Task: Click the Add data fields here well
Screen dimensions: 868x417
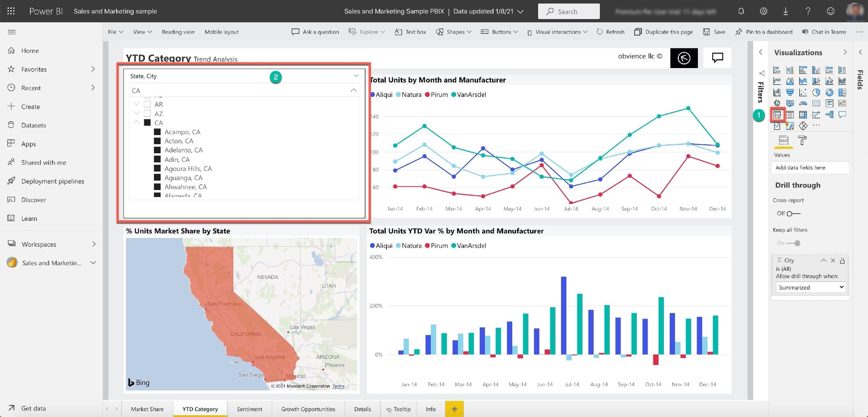Action: click(810, 167)
